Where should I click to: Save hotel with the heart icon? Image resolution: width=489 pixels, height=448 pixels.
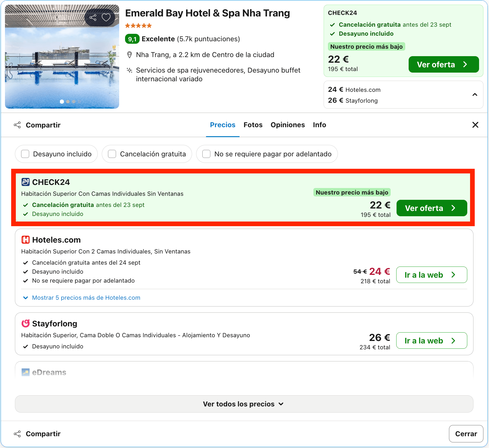pos(106,17)
